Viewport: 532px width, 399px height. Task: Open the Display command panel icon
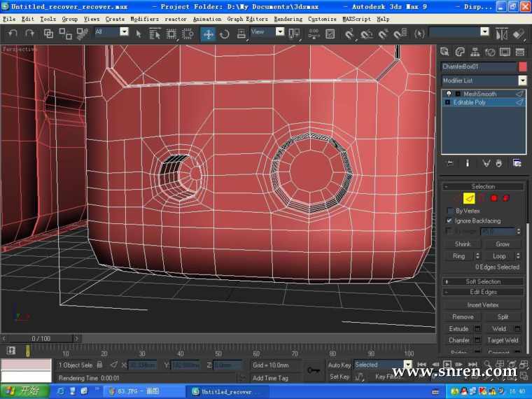click(x=505, y=52)
